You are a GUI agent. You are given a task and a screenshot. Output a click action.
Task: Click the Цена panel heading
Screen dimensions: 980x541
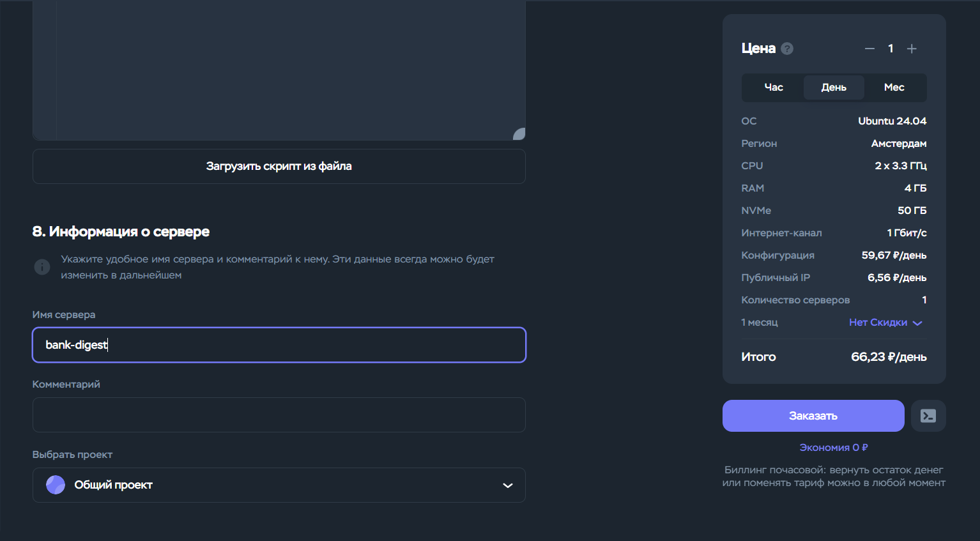tap(758, 49)
